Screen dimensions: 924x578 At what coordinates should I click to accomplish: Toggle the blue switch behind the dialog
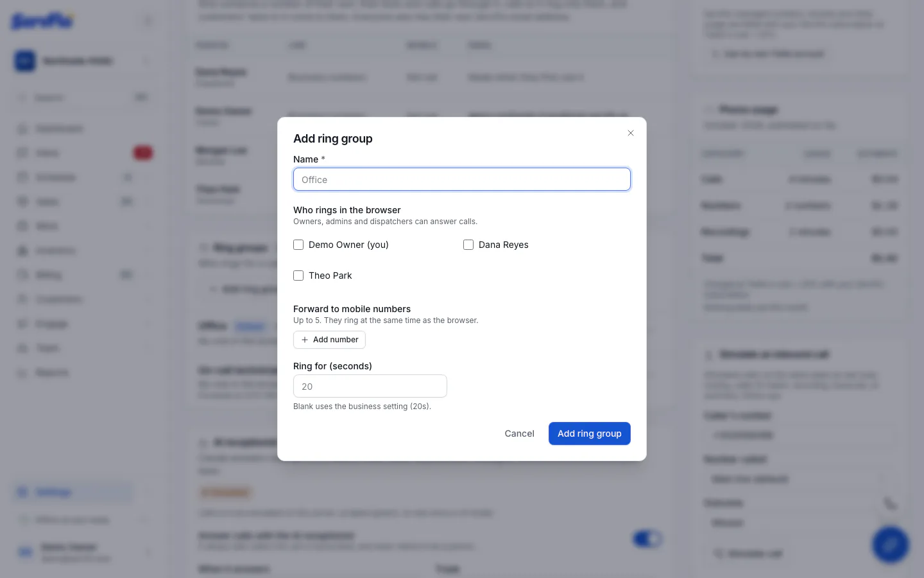point(647,539)
